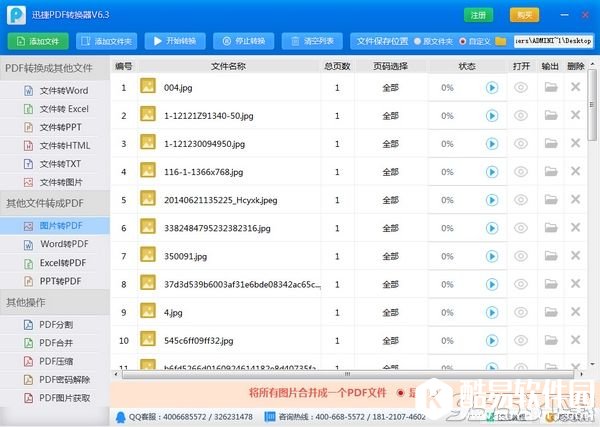Select radio after 将所有图片合并成一个PDF文件
This screenshot has width=600, height=427.
(401, 393)
